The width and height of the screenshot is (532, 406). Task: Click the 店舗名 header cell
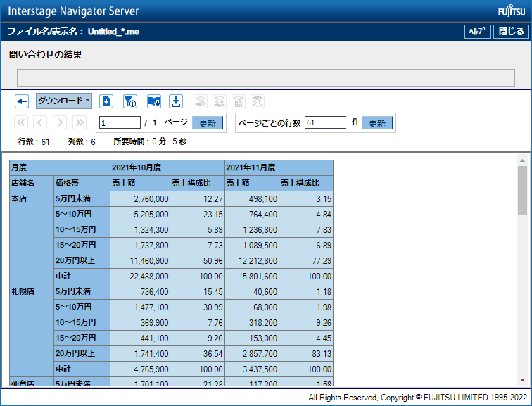(x=32, y=183)
